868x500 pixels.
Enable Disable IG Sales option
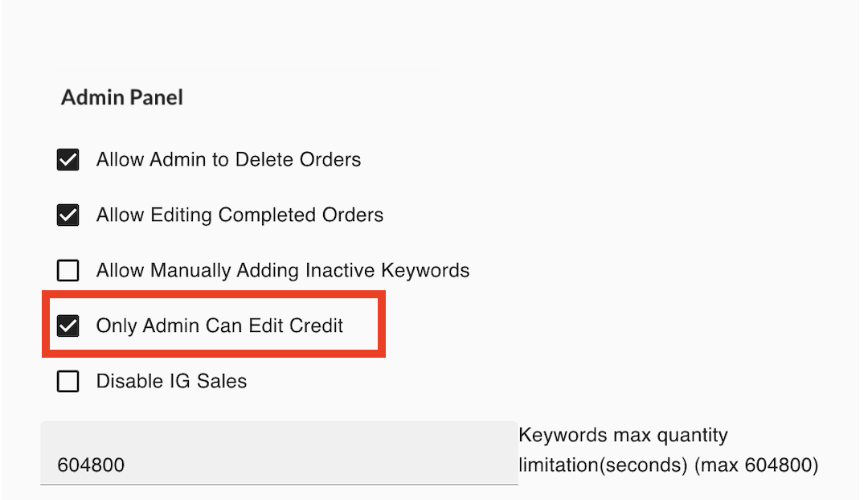point(68,381)
